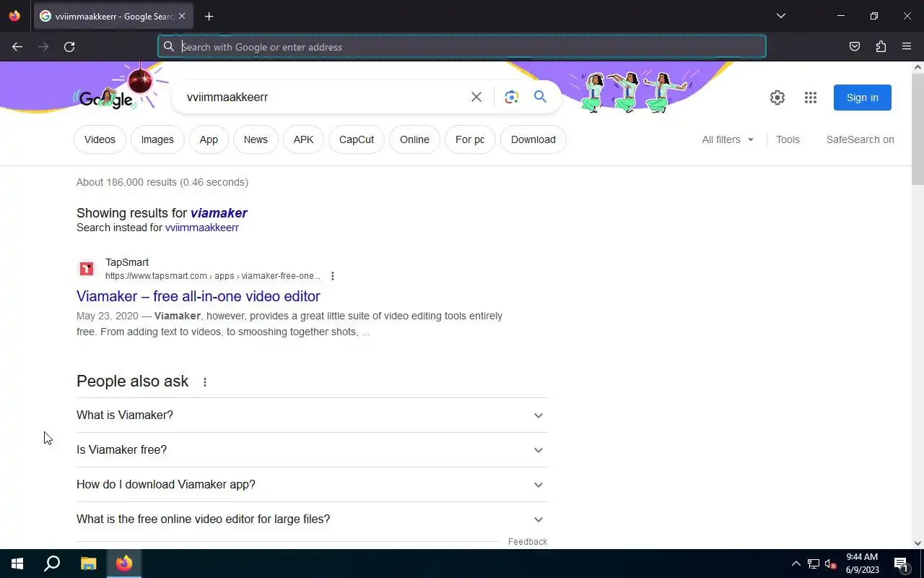The width and height of the screenshot is (924, 578).
Task: Open a new browser tab
Action: (209, 16)
